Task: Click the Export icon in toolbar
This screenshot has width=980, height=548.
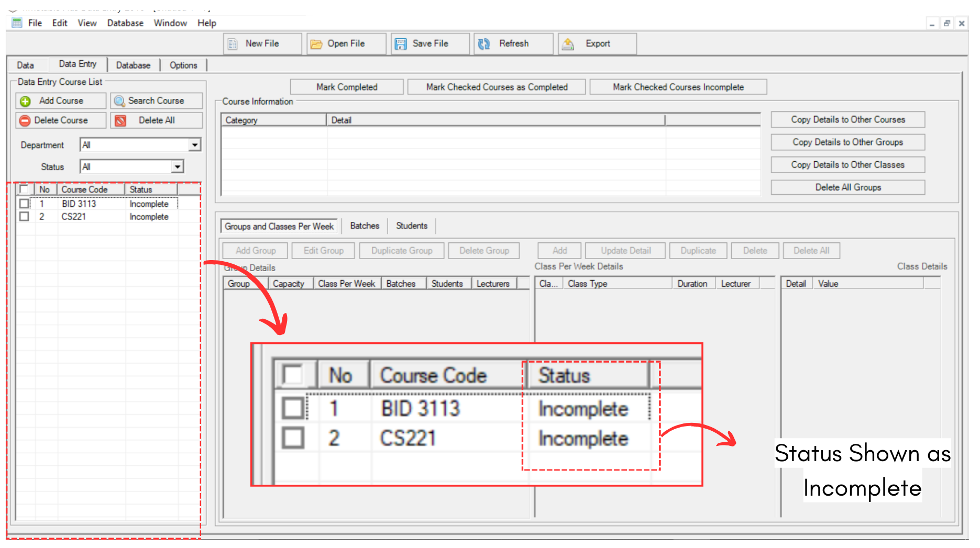Action: point(568,44)
